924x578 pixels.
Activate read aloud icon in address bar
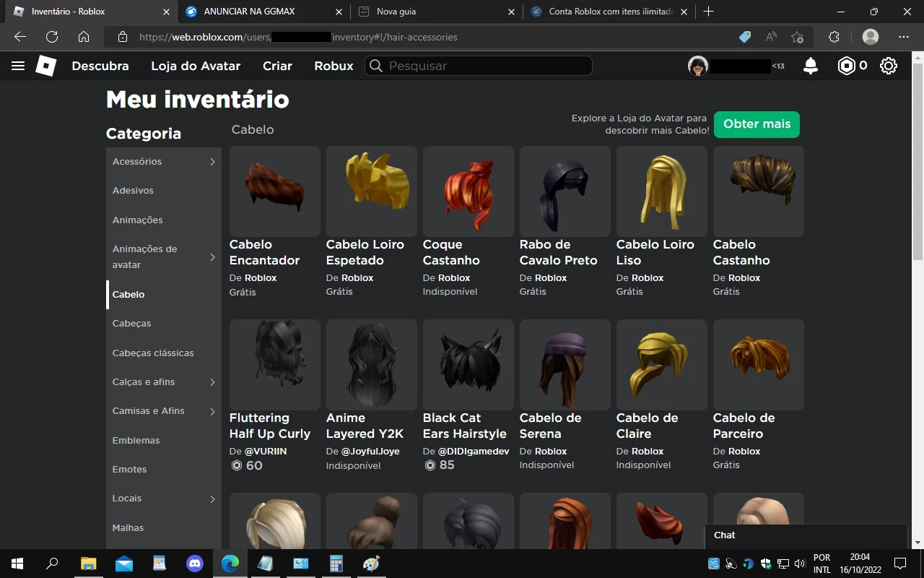point(771,37)
